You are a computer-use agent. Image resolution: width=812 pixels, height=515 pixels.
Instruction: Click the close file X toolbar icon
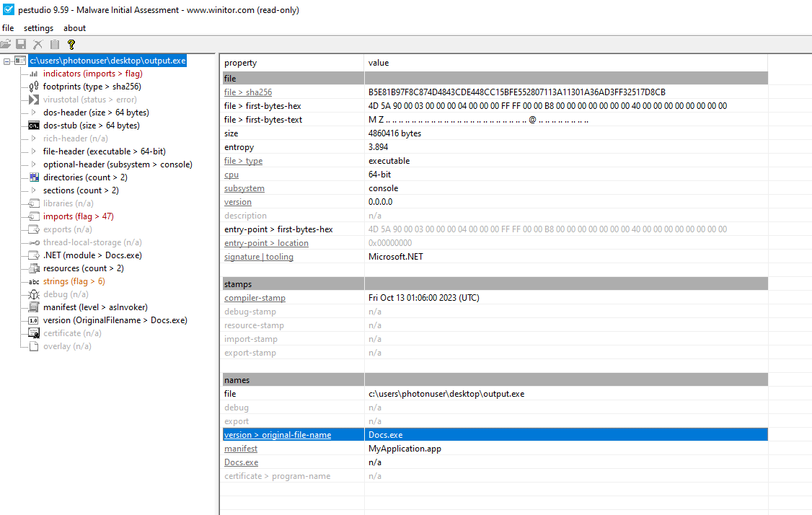click(37, 45)
